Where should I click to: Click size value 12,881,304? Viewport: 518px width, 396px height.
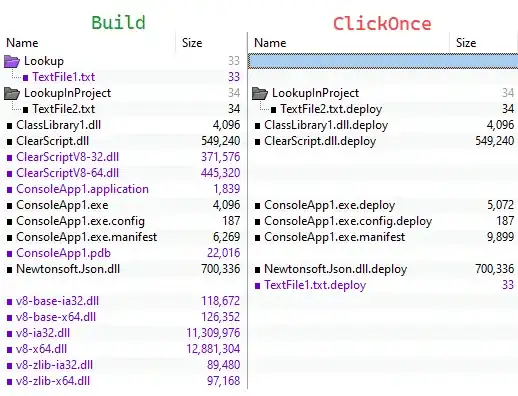[213, 349]
